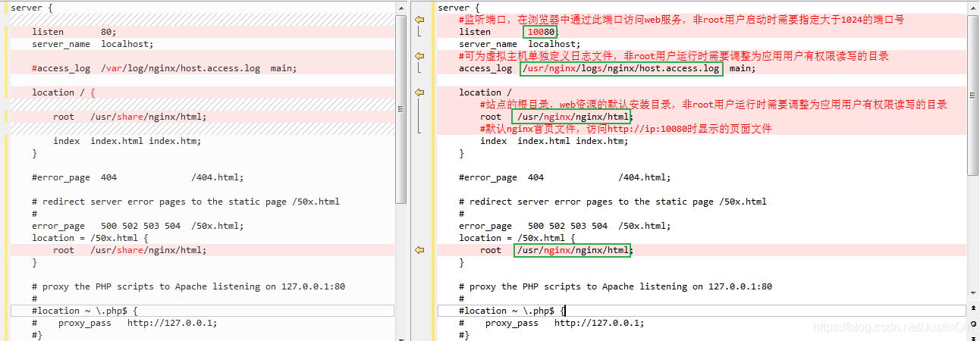Click the red '#监听端口' comment line in right pane

click(681, 20)
